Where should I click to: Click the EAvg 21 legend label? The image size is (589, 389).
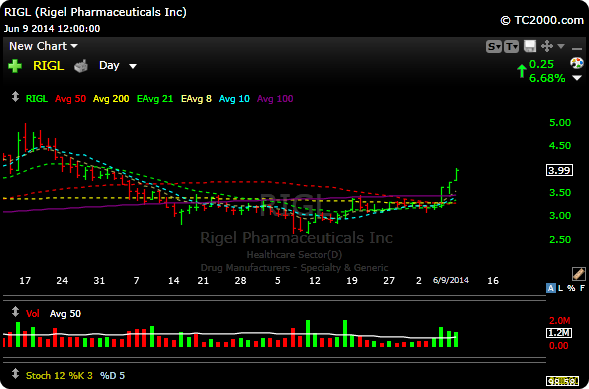pos(155,99)
